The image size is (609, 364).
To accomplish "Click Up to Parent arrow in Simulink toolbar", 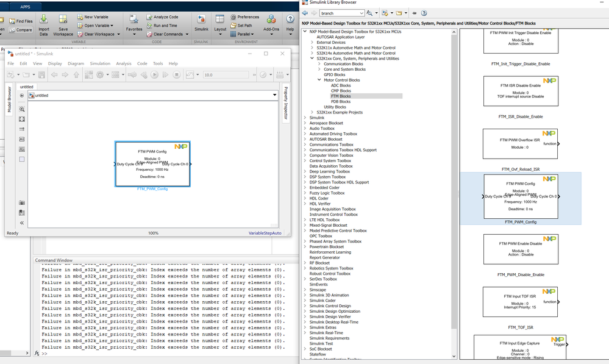I will [76, 74].
